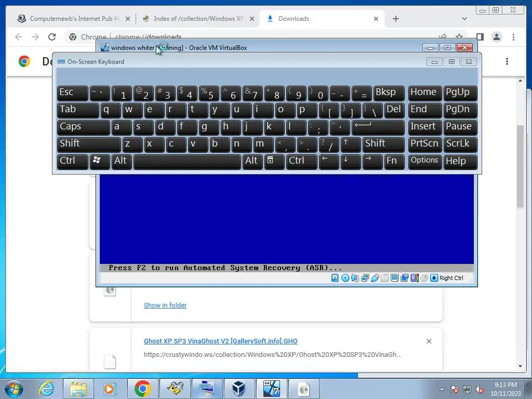Click the Windows logo key on On-Screen Keyboard
Viewport: 532px width, 399px height.
point(100,162)
